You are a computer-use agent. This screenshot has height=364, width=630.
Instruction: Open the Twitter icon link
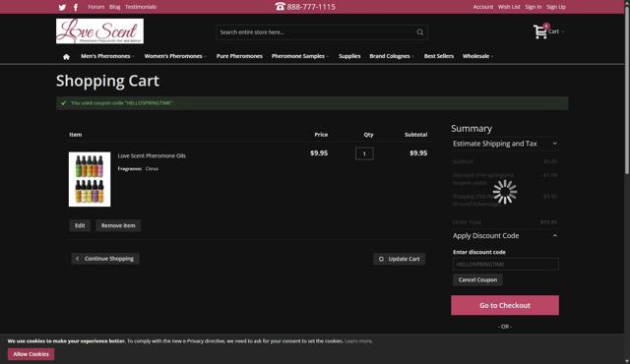pyautogui.click(x=62, y=7)
